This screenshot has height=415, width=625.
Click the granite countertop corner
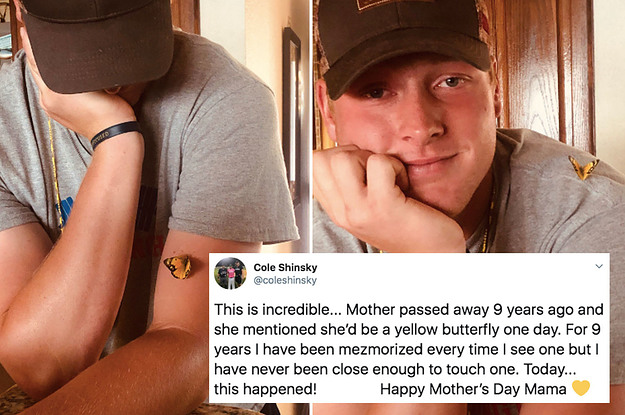click(x=16, y=401)
